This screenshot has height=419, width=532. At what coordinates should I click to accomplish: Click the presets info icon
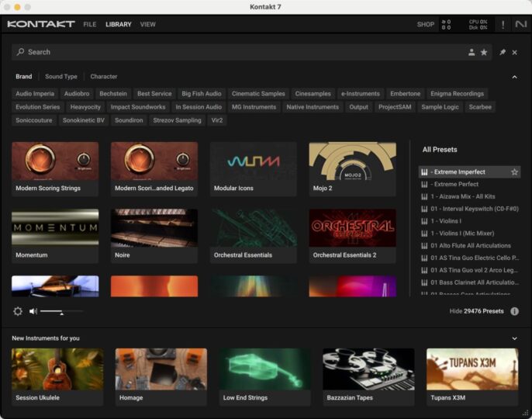tap(514, 311)
